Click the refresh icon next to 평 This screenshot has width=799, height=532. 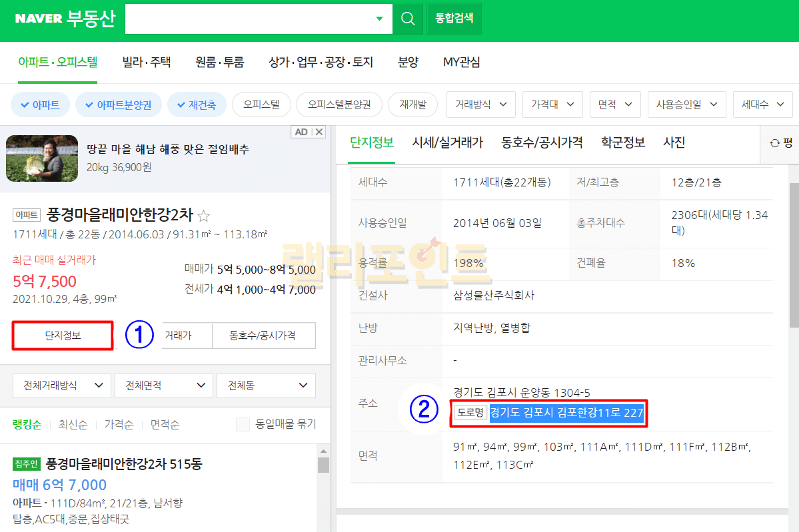tap(774, 143)
